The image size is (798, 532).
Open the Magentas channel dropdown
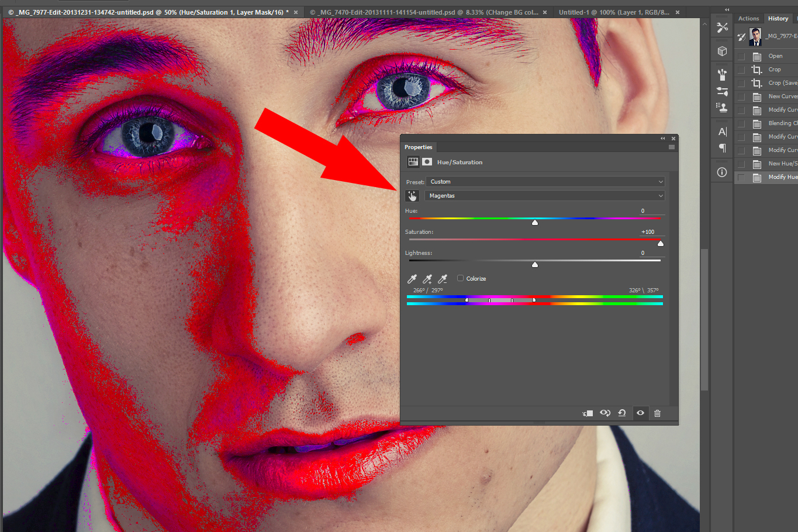pos(545,195)
